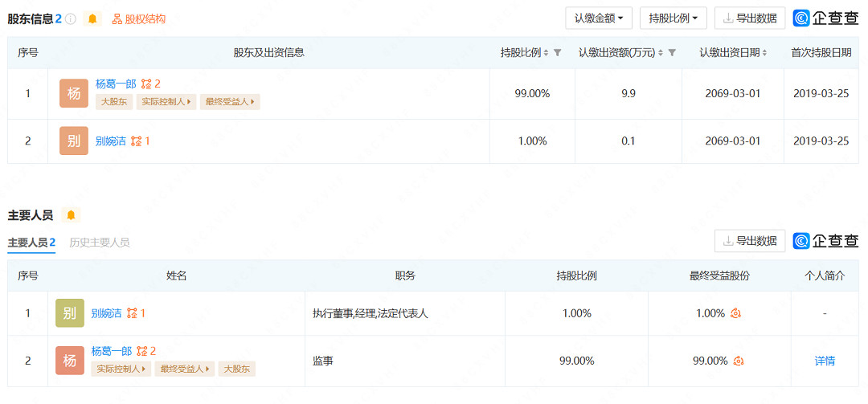868x404 pixels.
Task: Expand 最终受益人 tag in shareholder row
Action: (230, 102)
